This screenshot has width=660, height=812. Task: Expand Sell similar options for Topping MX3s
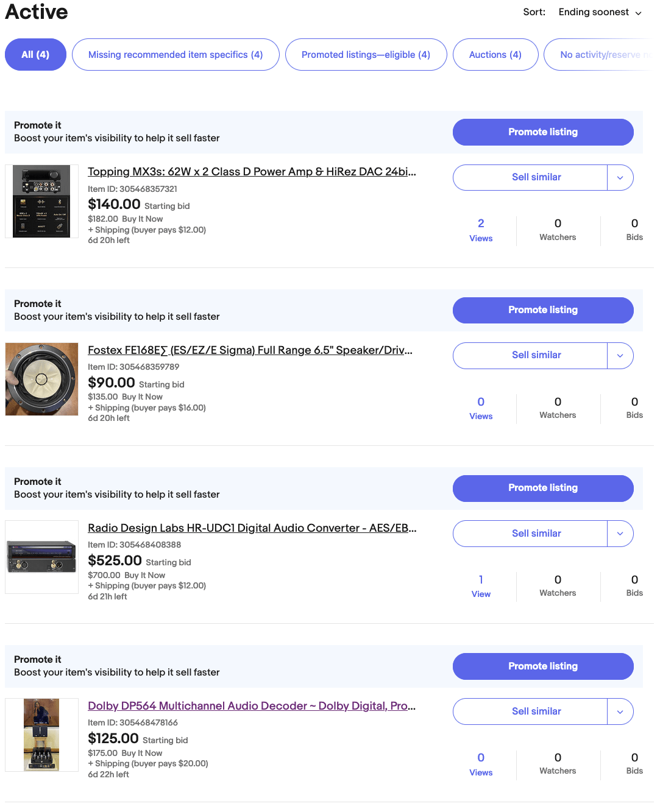(620, 178)
